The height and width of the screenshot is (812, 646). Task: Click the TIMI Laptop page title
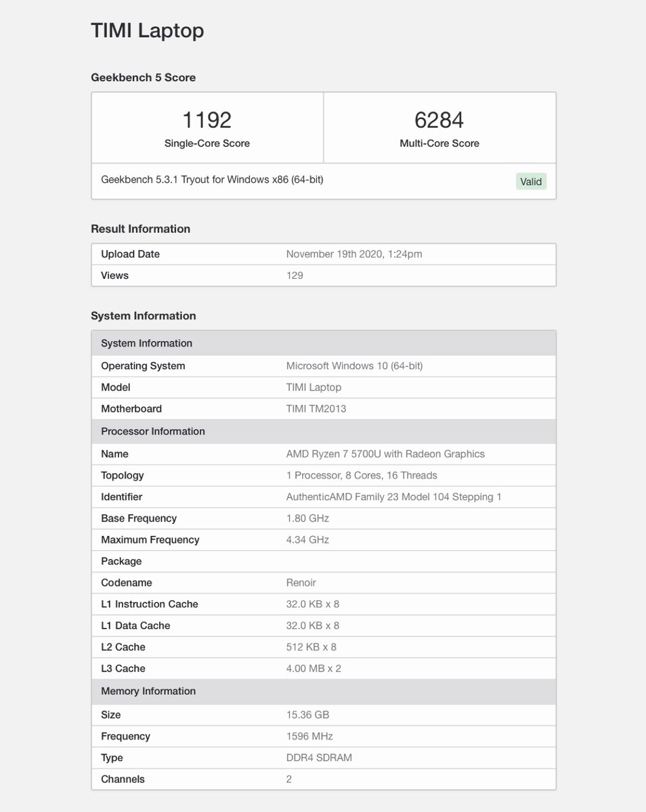[148, 30]
